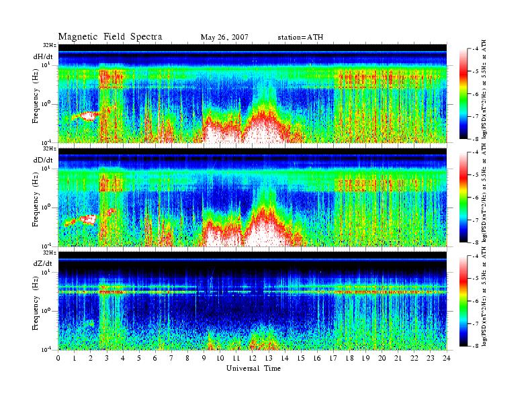Click hour 6 on the time axis
532x411 pixels.
155,359
